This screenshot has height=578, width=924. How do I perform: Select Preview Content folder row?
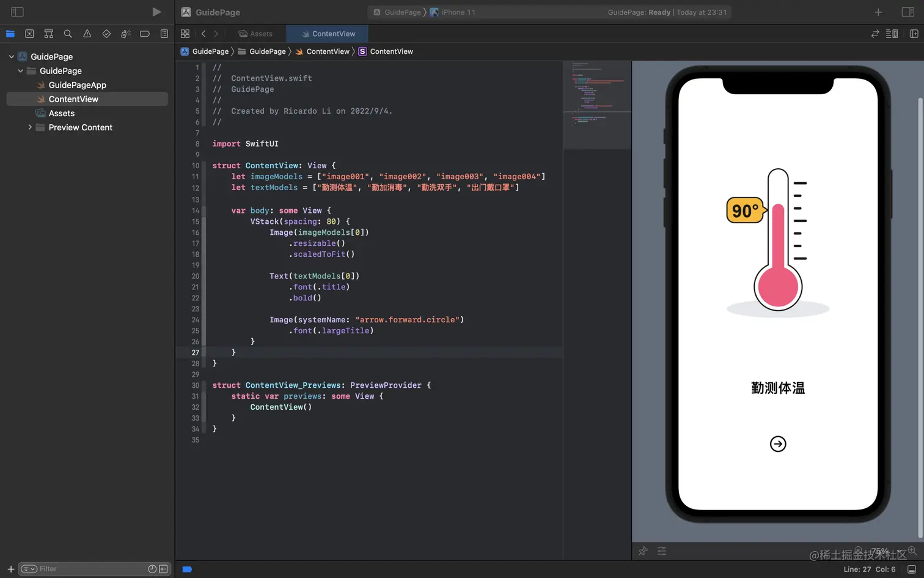pyautogui.click(x=87, y=127)
